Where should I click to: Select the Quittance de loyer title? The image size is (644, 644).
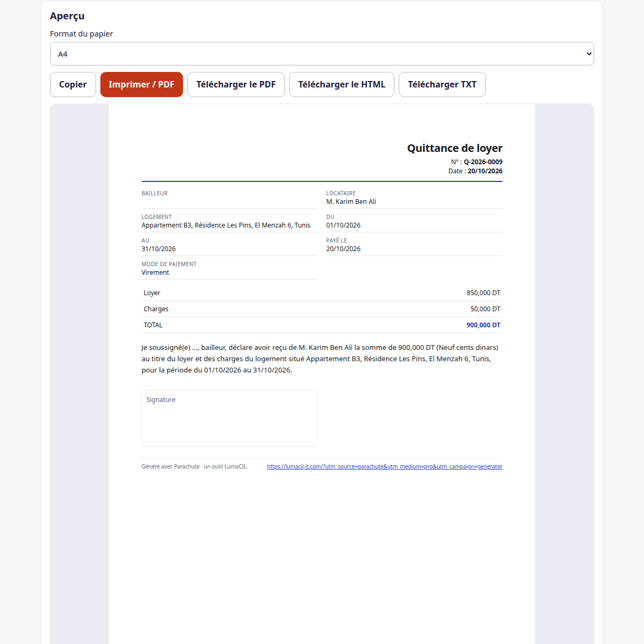click(x=455, y=148)
